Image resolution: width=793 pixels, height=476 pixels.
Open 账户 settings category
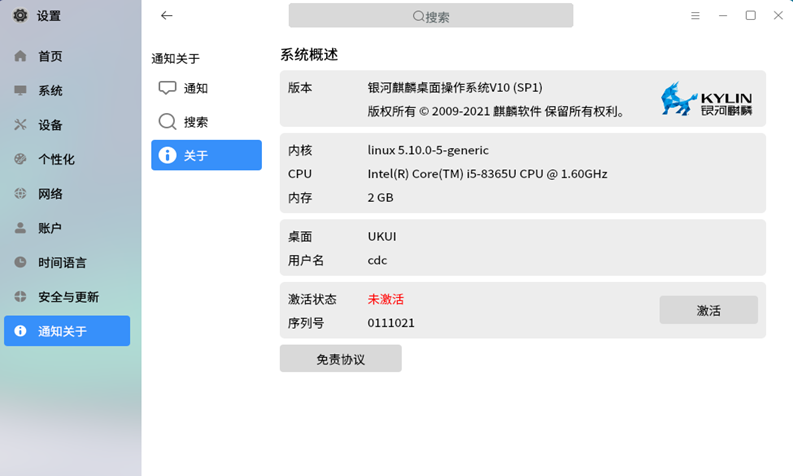pyautogui.click(x=67, y=228)
